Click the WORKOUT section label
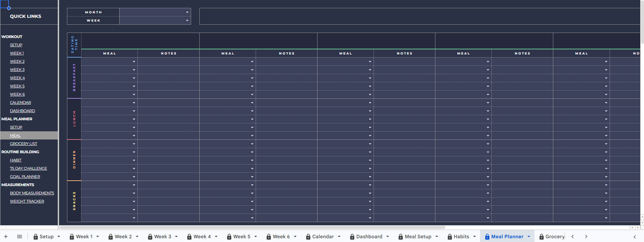The height and width of the screenshot is (242, 644). tap(12, 37)
